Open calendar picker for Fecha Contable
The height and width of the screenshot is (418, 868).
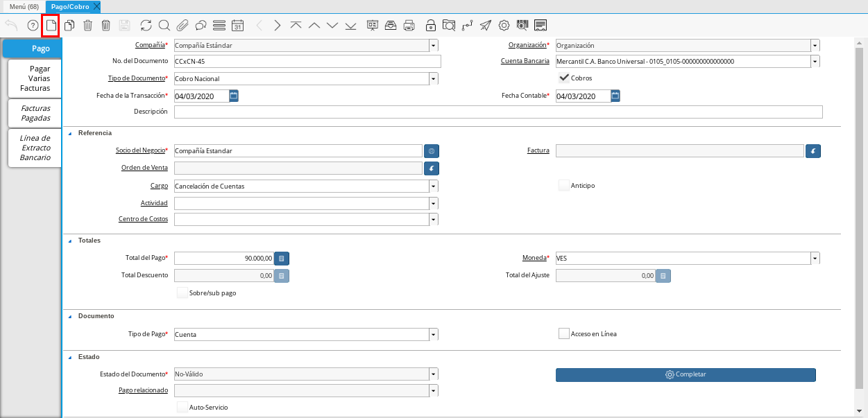(x=615, y=96)
